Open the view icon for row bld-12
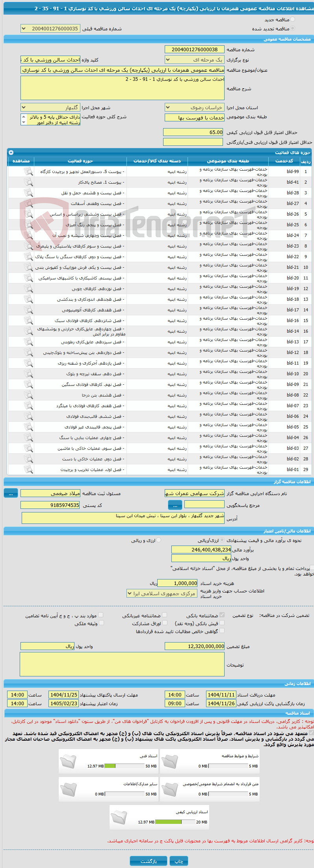This screenshot has height=868, width=314. (28, 352)
